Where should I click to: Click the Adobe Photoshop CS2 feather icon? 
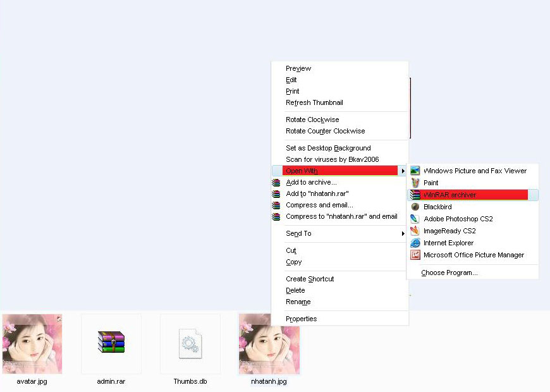pos(415,219)
